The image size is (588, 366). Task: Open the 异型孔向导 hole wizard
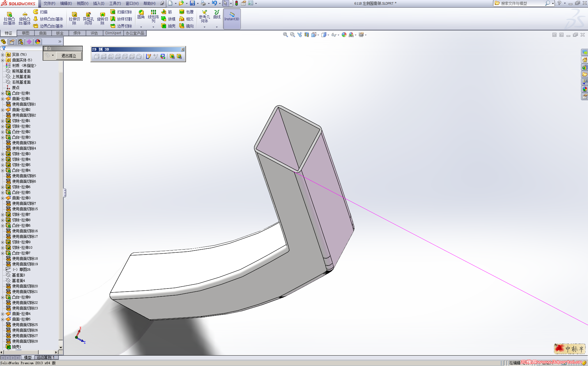(x=88, y=18)
